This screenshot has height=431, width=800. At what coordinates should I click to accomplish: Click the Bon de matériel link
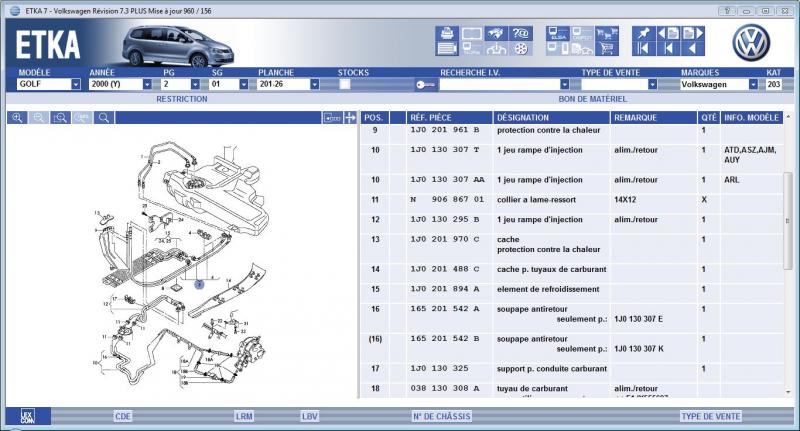(x=592, y=99)
